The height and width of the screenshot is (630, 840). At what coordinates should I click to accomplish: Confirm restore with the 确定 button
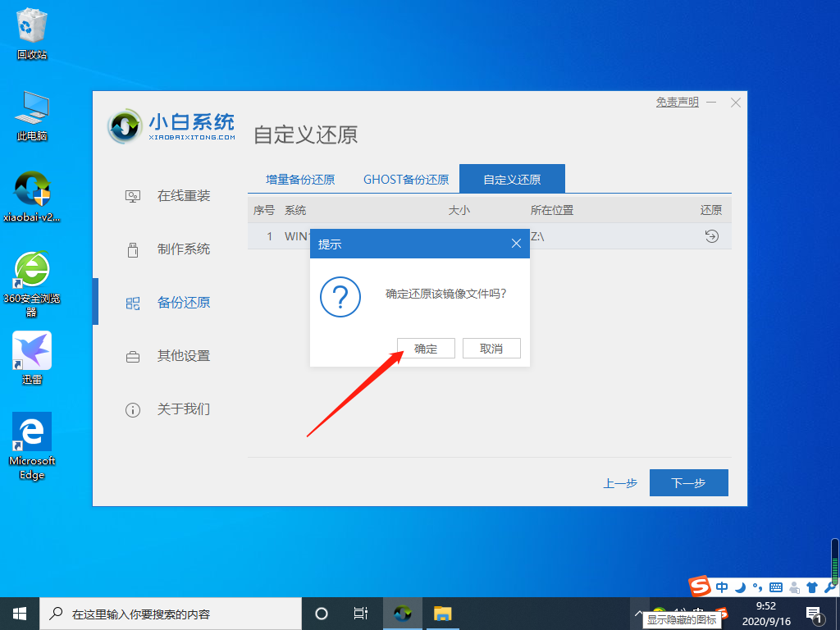tap(426, 349)
